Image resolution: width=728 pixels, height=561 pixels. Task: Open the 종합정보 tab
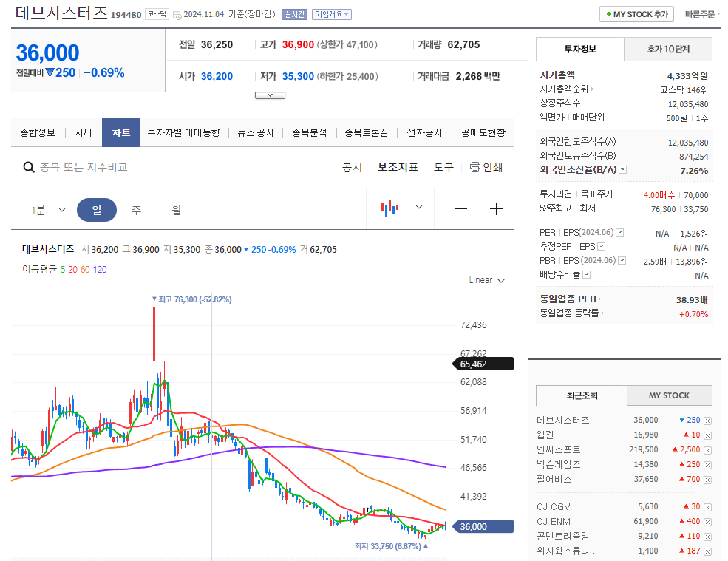pos(38,133)
